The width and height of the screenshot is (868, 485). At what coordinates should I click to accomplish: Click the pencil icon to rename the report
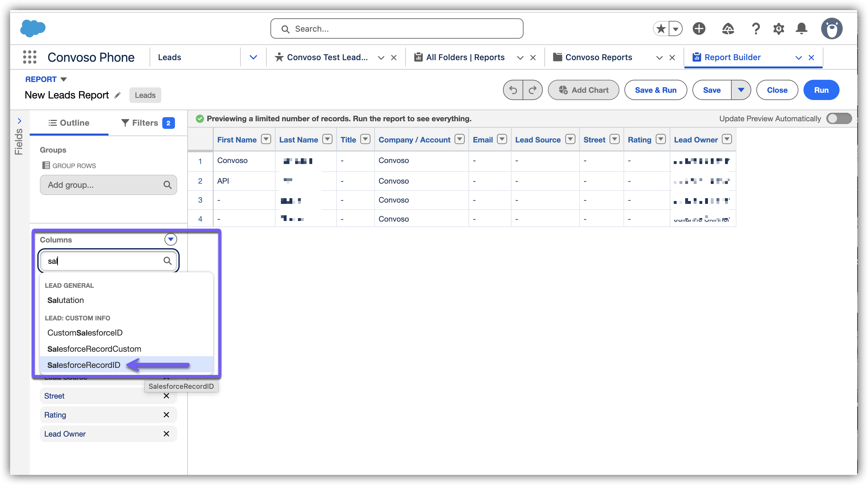(x=117, y=95)
